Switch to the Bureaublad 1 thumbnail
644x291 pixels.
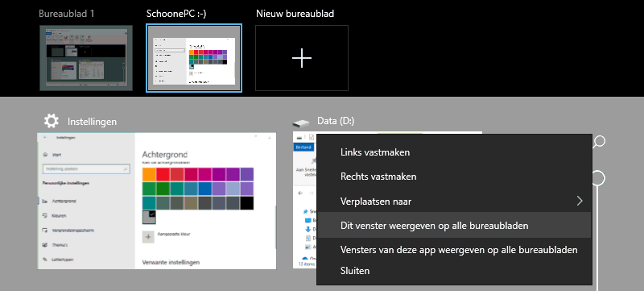86,58
